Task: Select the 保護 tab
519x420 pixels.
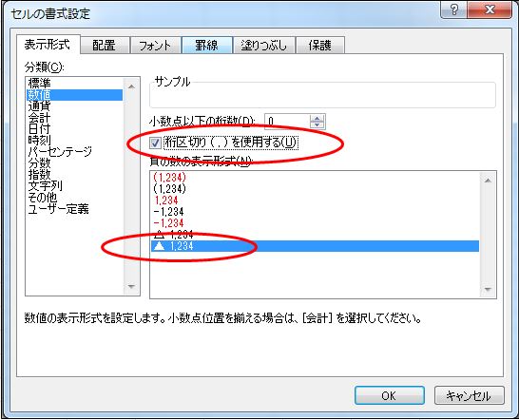Action: pyautogui.click(x=319, y=46)
